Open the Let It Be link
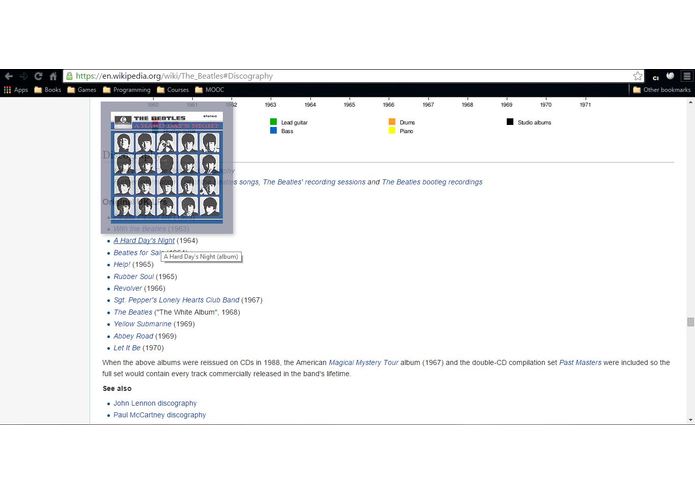Viewport: 695px width, 494px height. [x=127, y=348]
